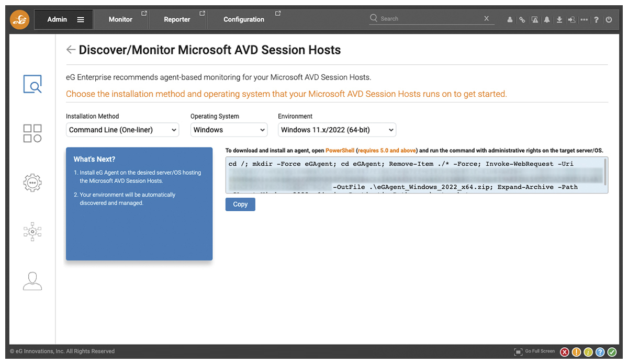Click 'requires 5.0 and above' text

coord(386,151)
